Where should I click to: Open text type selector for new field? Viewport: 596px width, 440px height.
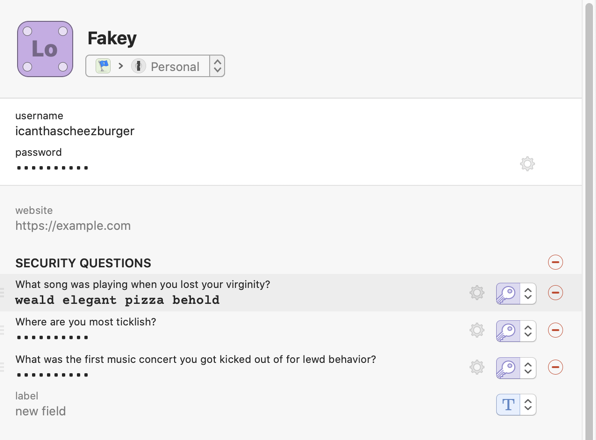[516, 405]
